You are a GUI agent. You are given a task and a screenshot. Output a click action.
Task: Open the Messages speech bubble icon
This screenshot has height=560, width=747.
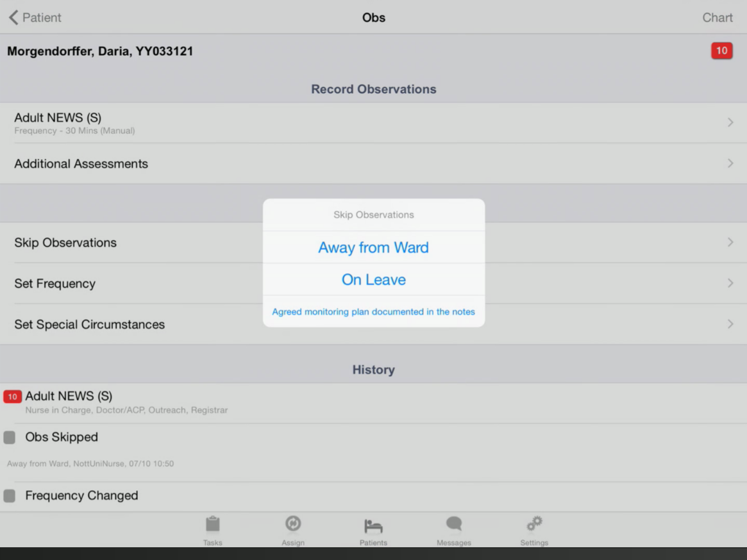click(x=454, y=525)
